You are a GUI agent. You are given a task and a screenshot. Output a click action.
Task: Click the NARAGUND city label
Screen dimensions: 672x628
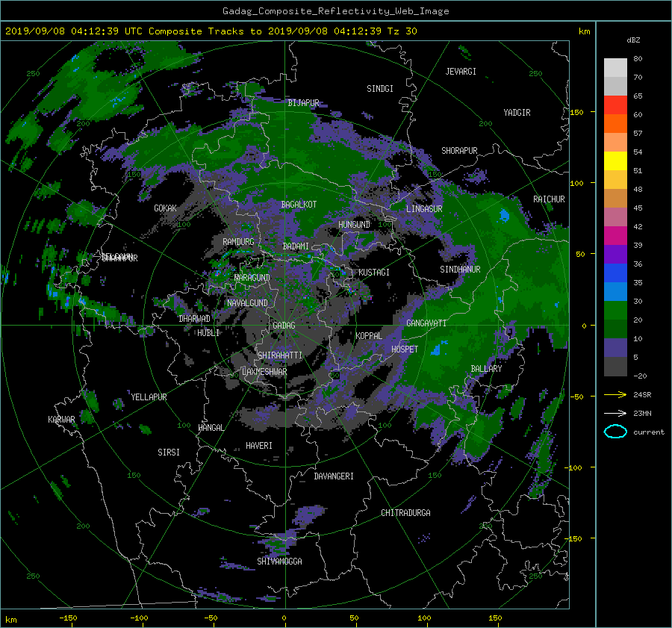252,277
